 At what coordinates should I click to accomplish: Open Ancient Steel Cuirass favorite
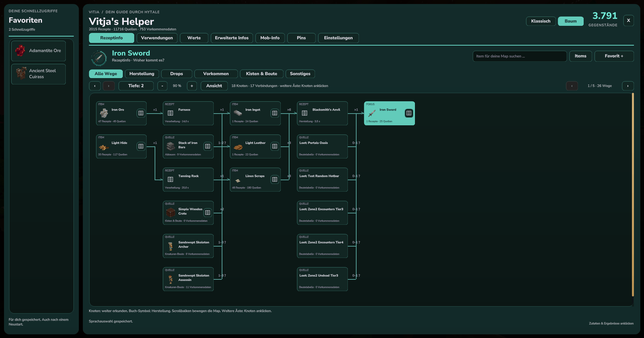pos(39,74)
